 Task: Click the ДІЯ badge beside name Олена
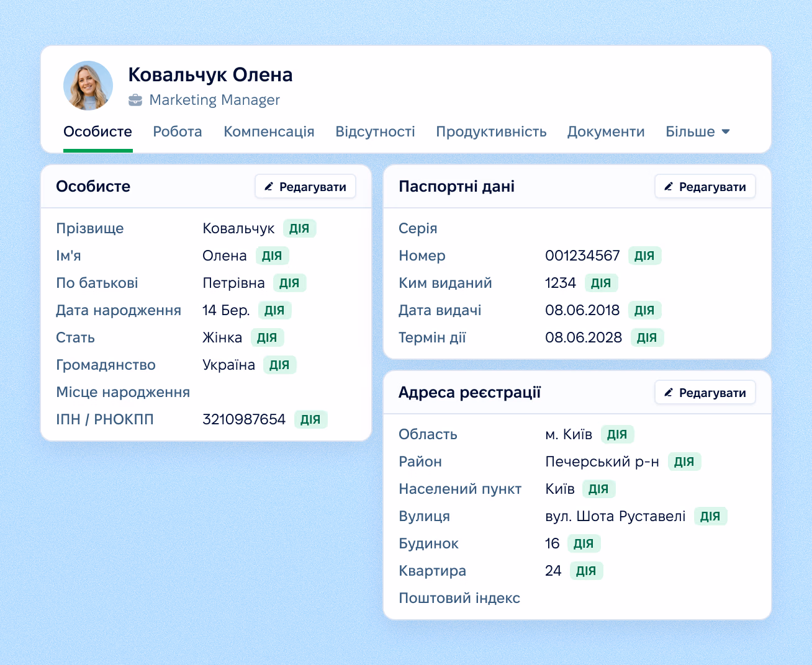[x=273, y=256]
